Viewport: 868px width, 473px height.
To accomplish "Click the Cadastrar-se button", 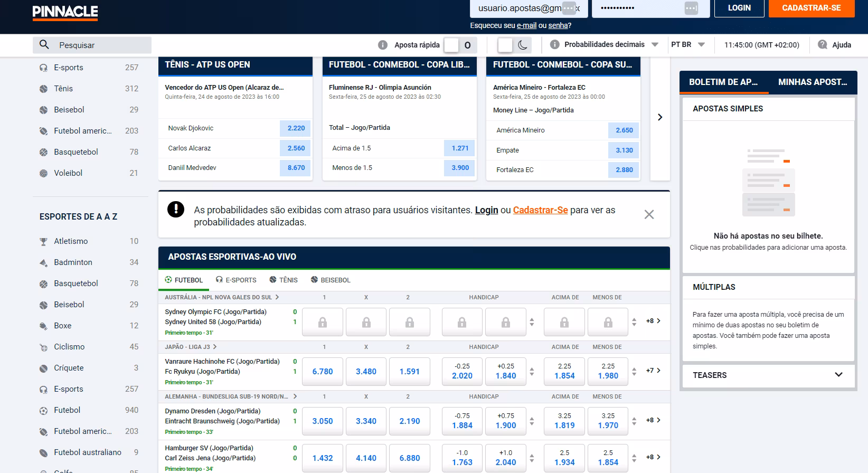I will pos(812,8).
